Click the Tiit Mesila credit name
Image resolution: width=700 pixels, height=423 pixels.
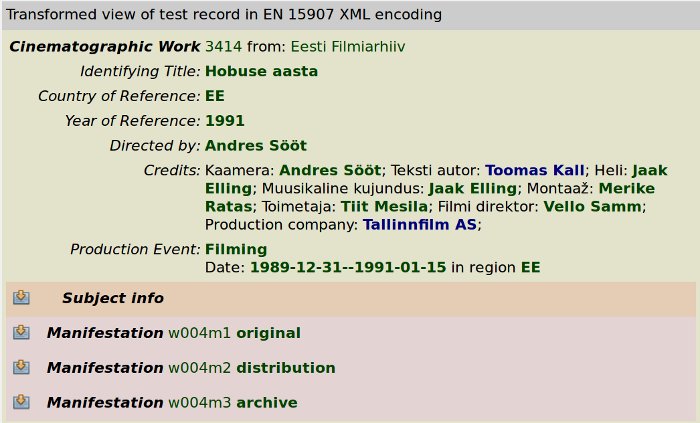(384, 207)
